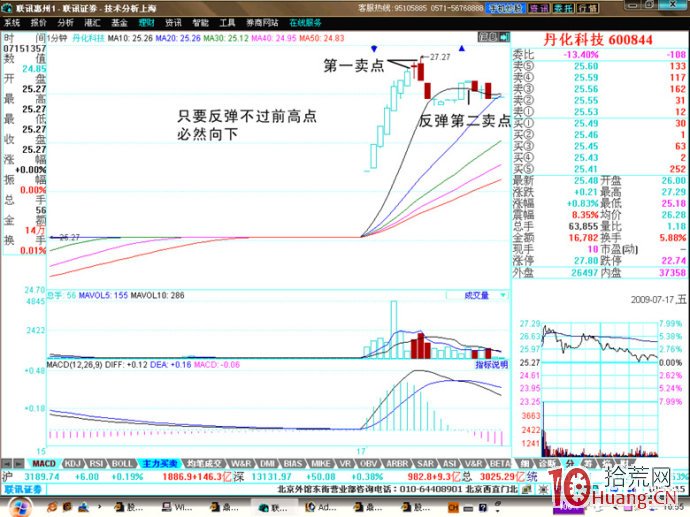The width and height of the screenshot is (690, 517).
Task: Click the 涨停 price 27.80
Action: [586, 260]
